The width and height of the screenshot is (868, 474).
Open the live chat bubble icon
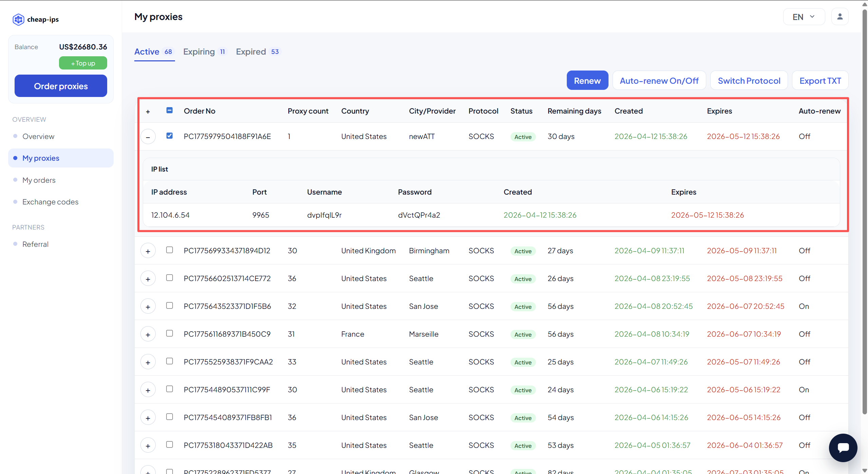pyautogui.click(x=843, y=448)
